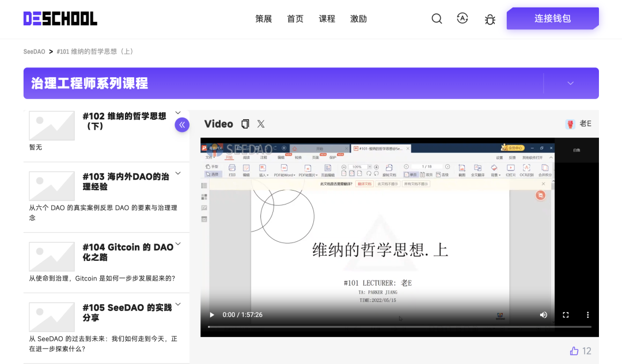The width and height of the screenshot is (622, 364).
Task: Expand #103 海内外DAO chevron
Action: (x=178, y=173)
